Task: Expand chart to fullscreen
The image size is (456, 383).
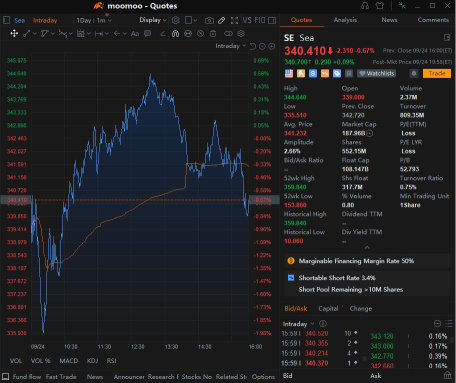Action: (234, 20)
